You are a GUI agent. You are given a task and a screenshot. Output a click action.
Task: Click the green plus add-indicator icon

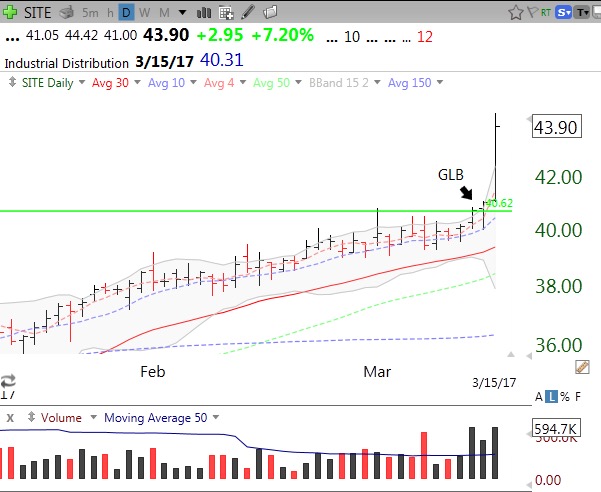[10, 12]
